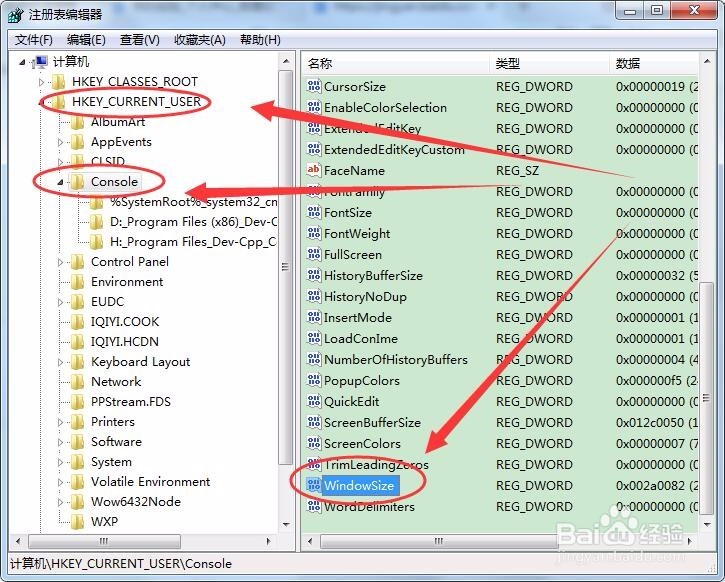Select the Volatile Environment key
The image size is (725, 582).
pyautogui.click(x=150, y=482)
